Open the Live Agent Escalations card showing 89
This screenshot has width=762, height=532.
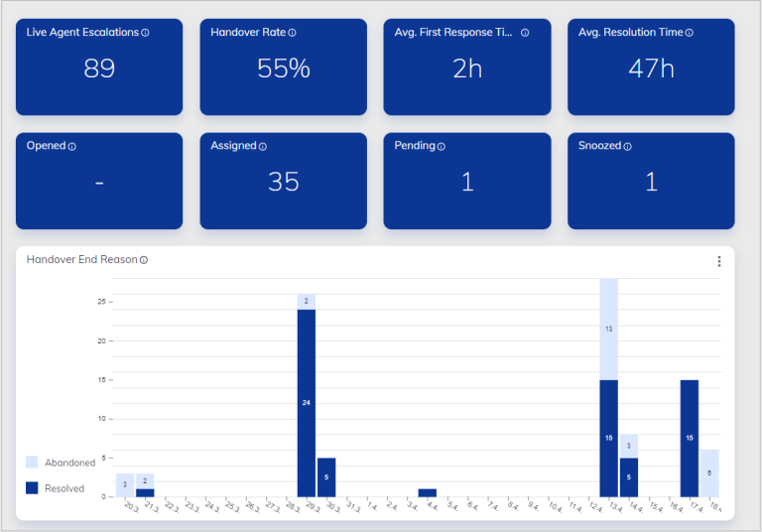click(x=99, y=67)
